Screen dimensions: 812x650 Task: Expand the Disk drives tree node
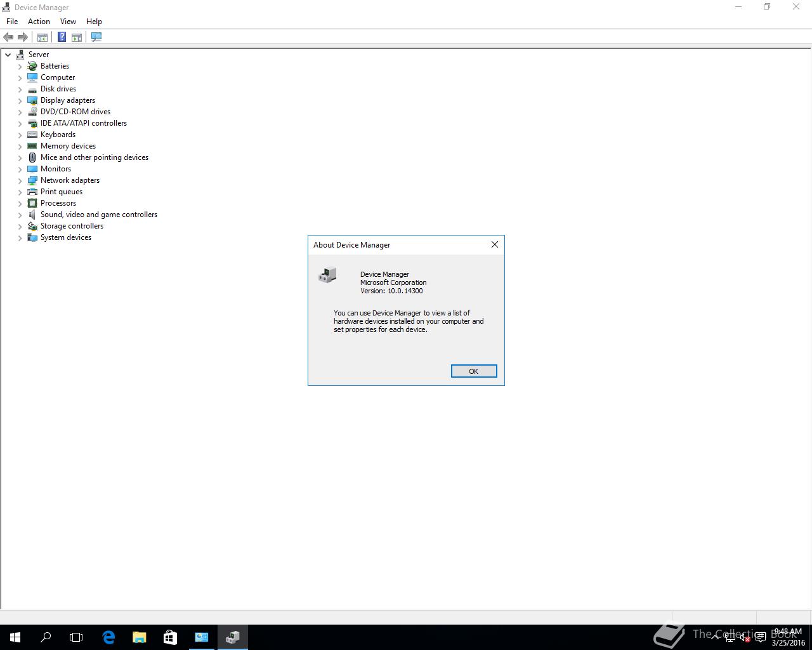20,89
